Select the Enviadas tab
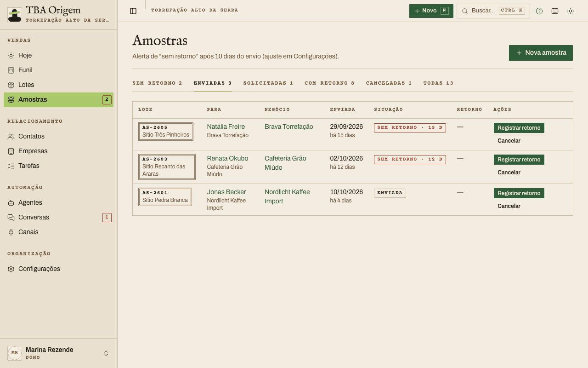Viewport: 588px width, 368px height. [x=213, y=83]
